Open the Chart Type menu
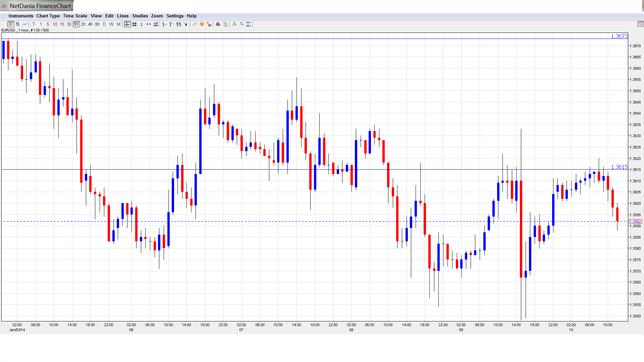Image resolution: width=644 pixels, height=362 pixels. [x=48, y=16]
